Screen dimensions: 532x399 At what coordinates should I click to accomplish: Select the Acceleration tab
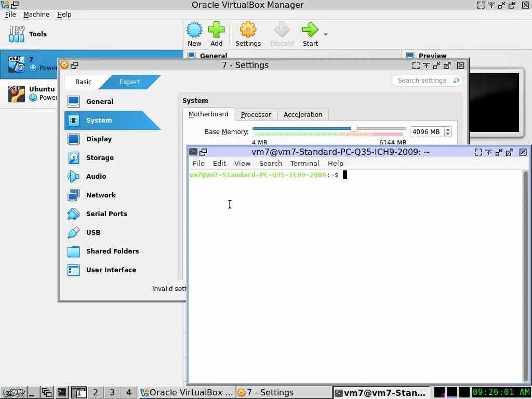[x=303, y=115]
